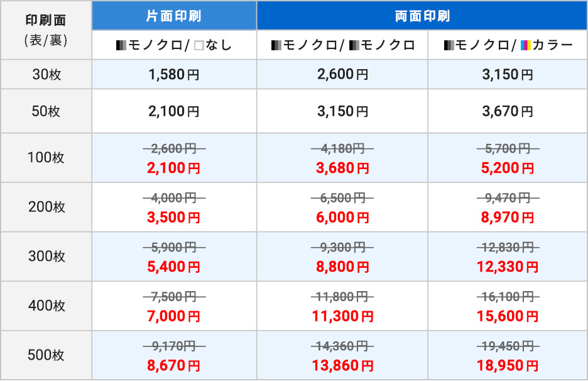Click the 印刷面 (表/裏) header cell

click(x=46, y=30)
